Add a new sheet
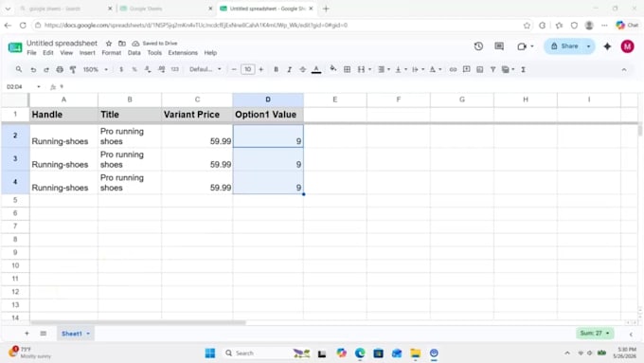The height and width of the screenshot is (363, 644). pos(27,334)
